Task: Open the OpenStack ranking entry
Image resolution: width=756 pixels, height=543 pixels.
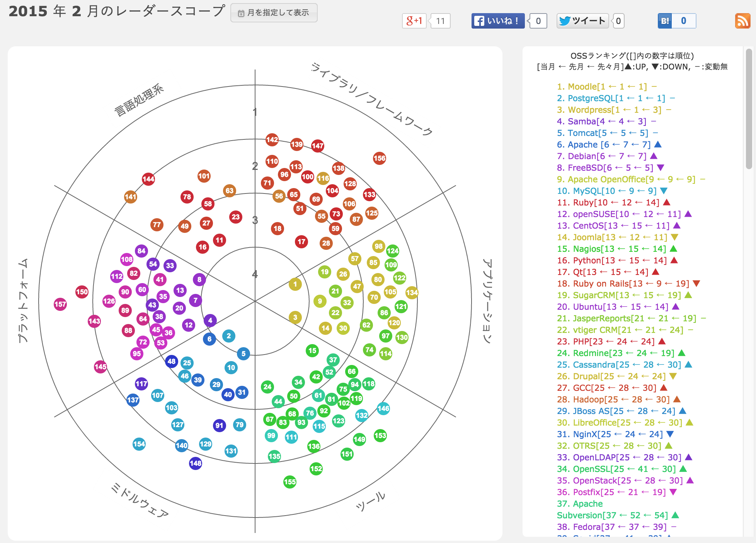Action: point(594,480)
